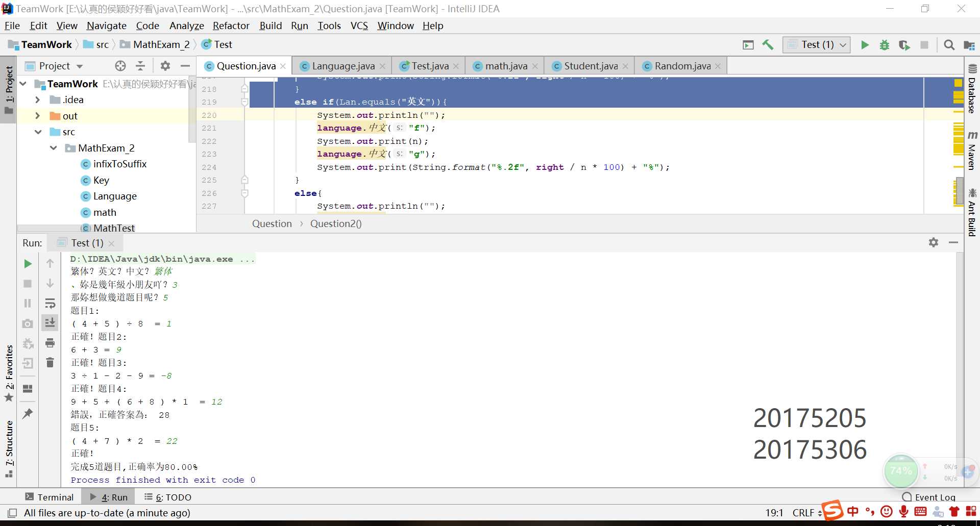Open Search Everywhere magnifier icon
The height and width of the screenshot is (526, 980).
[949, 45]
